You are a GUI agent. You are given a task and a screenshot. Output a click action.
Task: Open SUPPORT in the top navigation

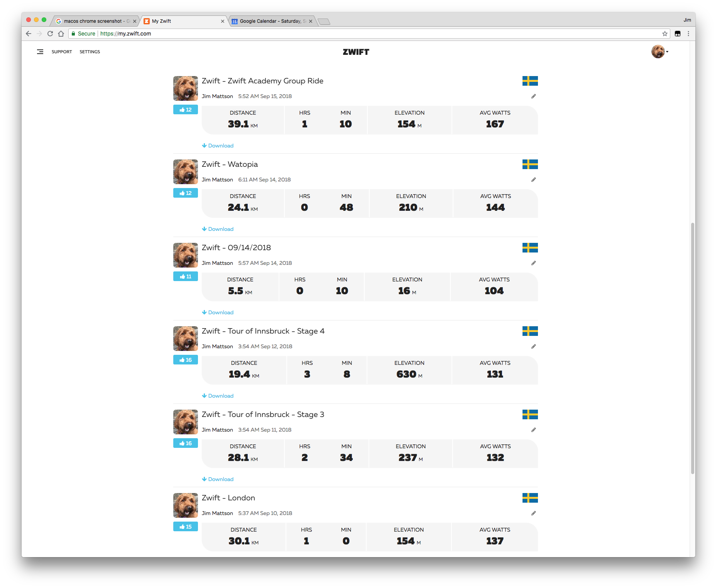pyautogui.click(x=62, y=52)
